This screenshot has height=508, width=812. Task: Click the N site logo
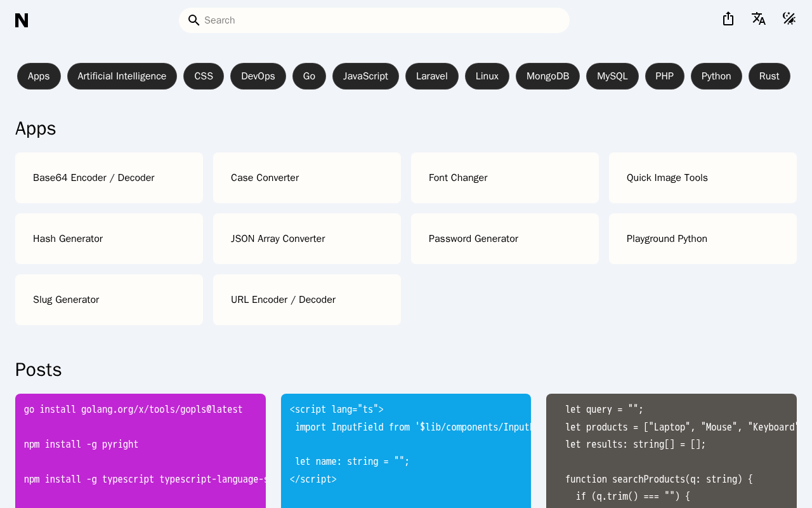coord(22,20)
